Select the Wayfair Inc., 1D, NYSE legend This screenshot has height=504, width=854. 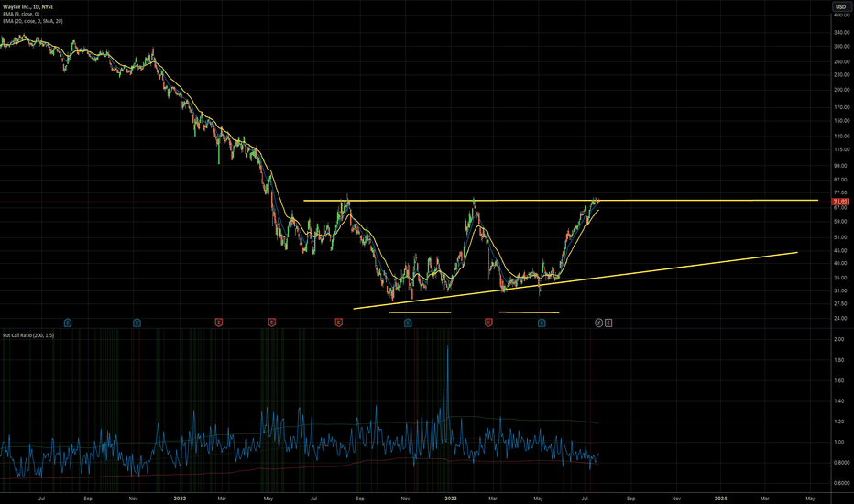pyautogui.click(x=28, y=7)
